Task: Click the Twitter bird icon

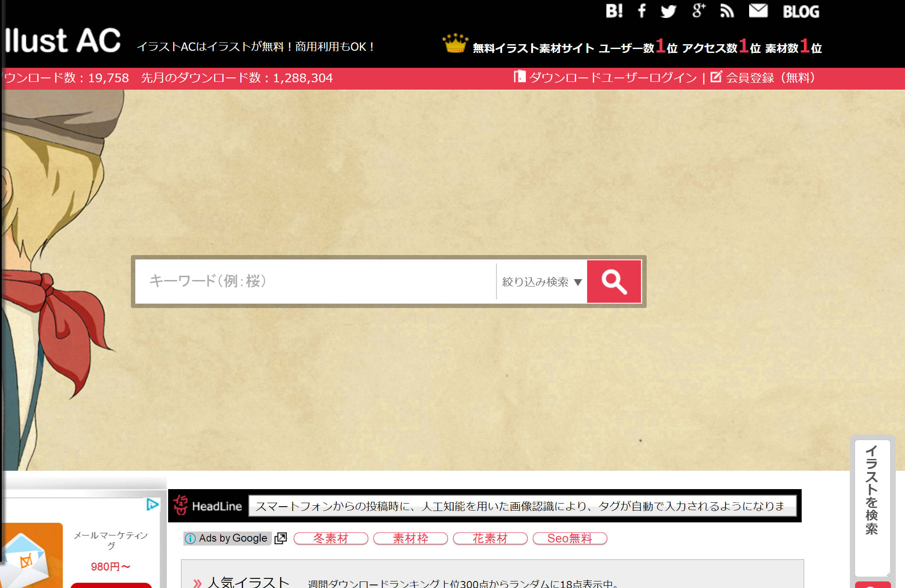Action: pos(668,11)
